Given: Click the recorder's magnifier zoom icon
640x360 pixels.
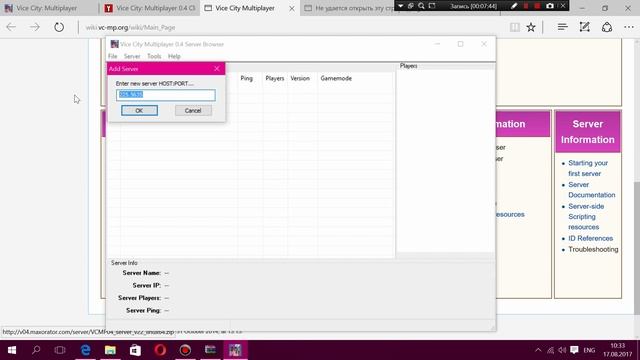Looking at the screenshot, I should tap(421, 6).
